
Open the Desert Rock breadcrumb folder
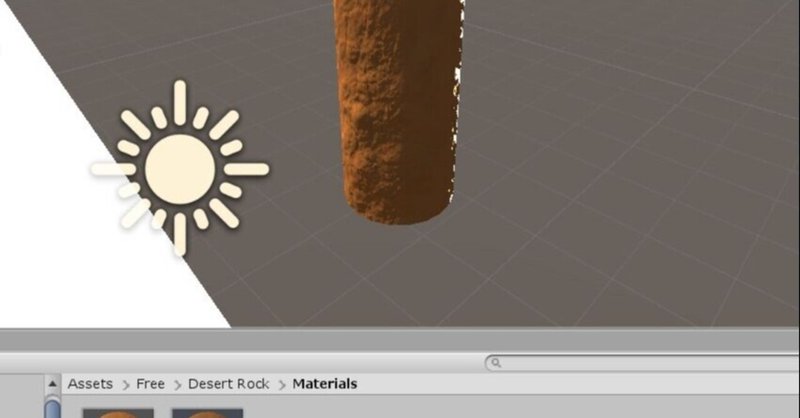228,384
